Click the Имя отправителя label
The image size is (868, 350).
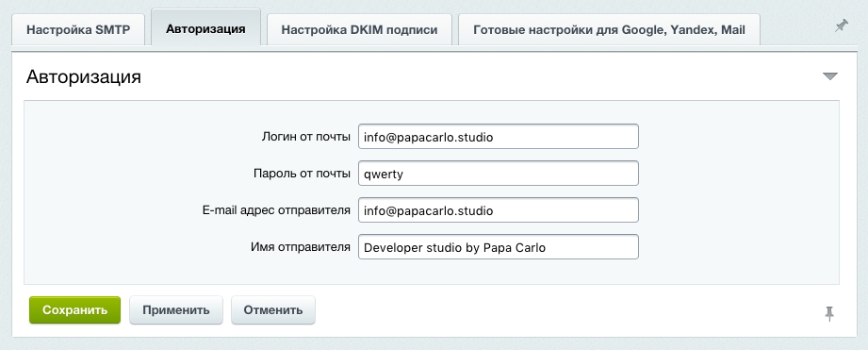pos(301,247)
